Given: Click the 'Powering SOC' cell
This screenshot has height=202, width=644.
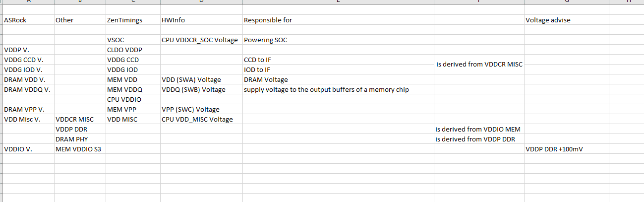Looking at the screenshot, I should (338, 40).
